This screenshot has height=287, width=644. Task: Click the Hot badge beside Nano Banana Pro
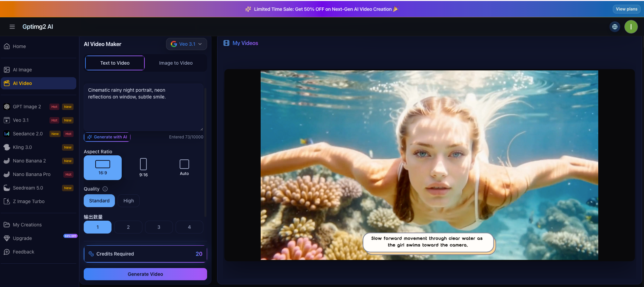(68, 174)
